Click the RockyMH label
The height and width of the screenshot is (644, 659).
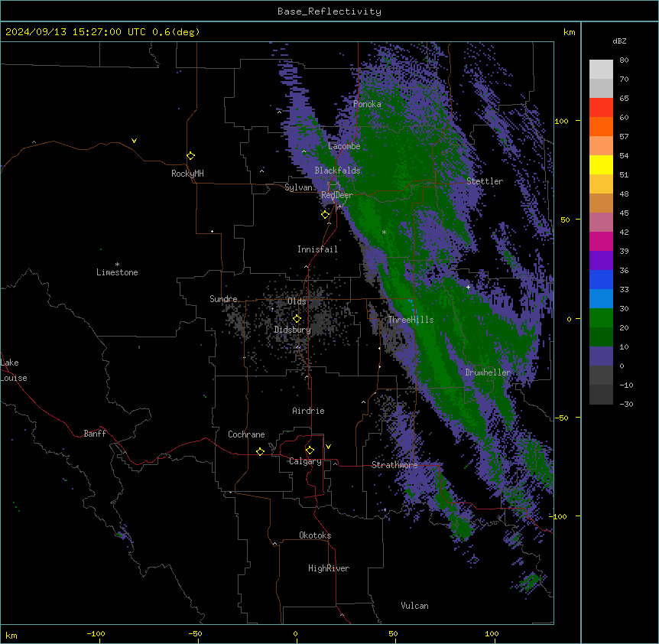click(187, 174)
